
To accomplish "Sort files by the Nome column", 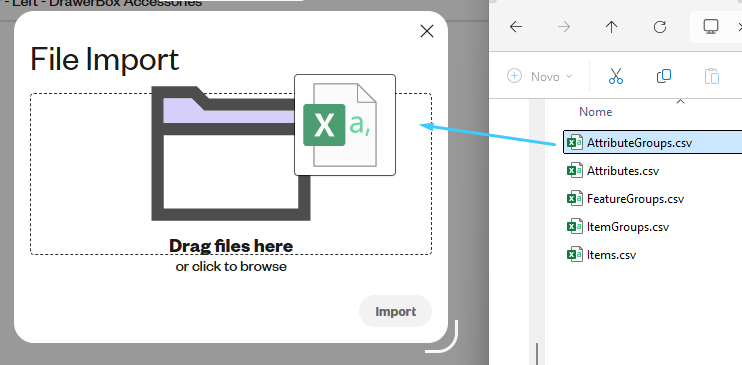I will (x=596, y=112).
